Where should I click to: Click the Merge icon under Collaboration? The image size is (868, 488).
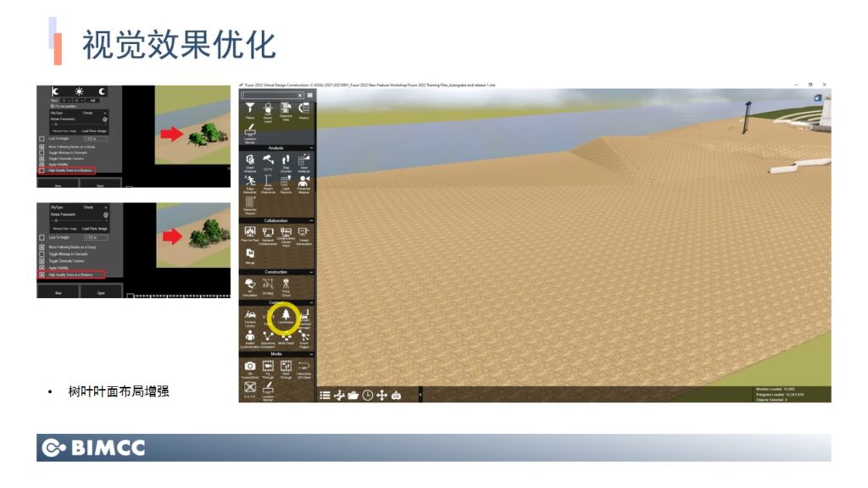pyautogui.click(x=250, y=256)
